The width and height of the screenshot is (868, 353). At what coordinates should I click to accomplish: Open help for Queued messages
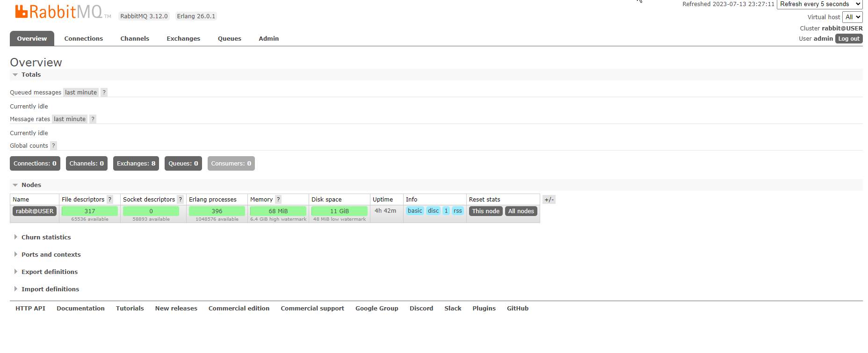pyautogui.click(x=104, y=93)
